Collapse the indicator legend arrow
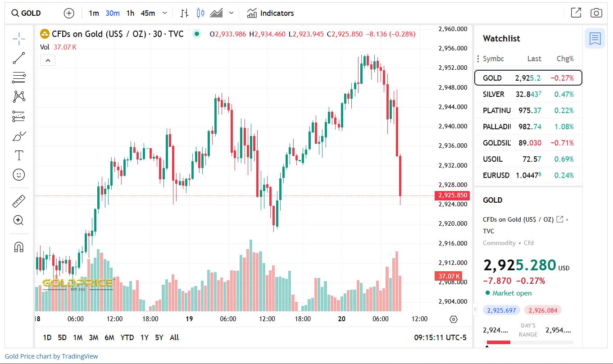This screenshot has height=364, width=613. click(x=48, y=60)
